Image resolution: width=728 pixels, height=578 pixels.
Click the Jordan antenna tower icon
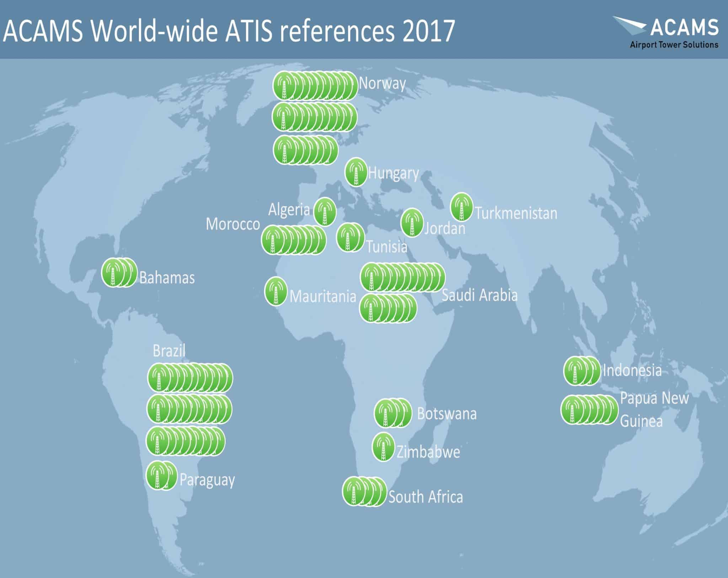click(x=412, y=223)
